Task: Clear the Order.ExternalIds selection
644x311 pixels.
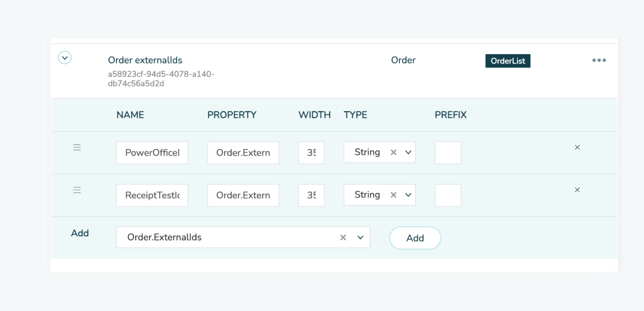Action: click(343, 237)
